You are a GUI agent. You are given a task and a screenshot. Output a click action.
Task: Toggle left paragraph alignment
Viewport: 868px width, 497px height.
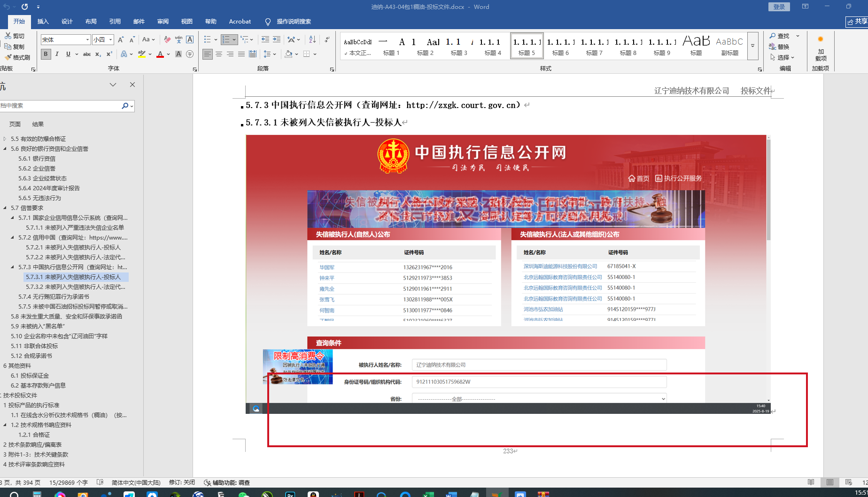208,54
